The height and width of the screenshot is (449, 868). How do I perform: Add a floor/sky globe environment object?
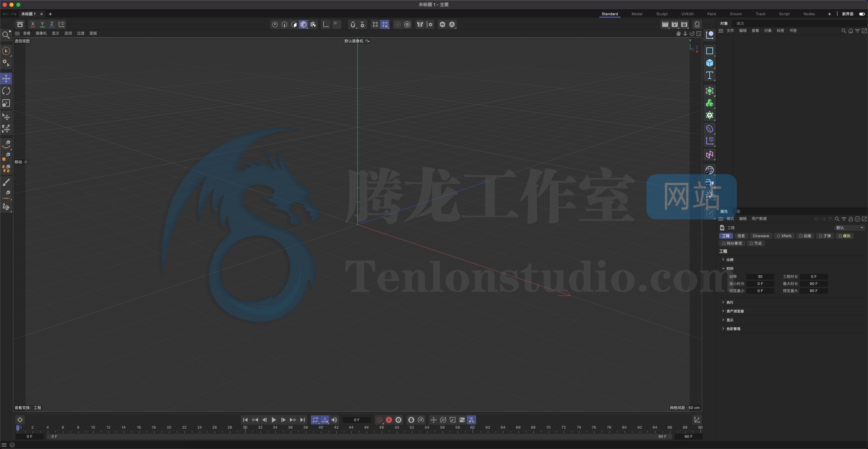click(x=709, y=170)
